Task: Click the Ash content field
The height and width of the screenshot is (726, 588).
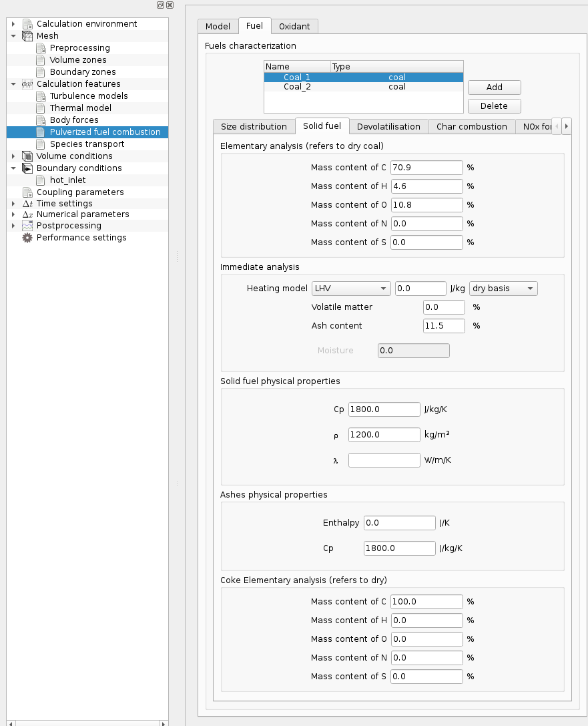Action: click(x=444, y=326)
